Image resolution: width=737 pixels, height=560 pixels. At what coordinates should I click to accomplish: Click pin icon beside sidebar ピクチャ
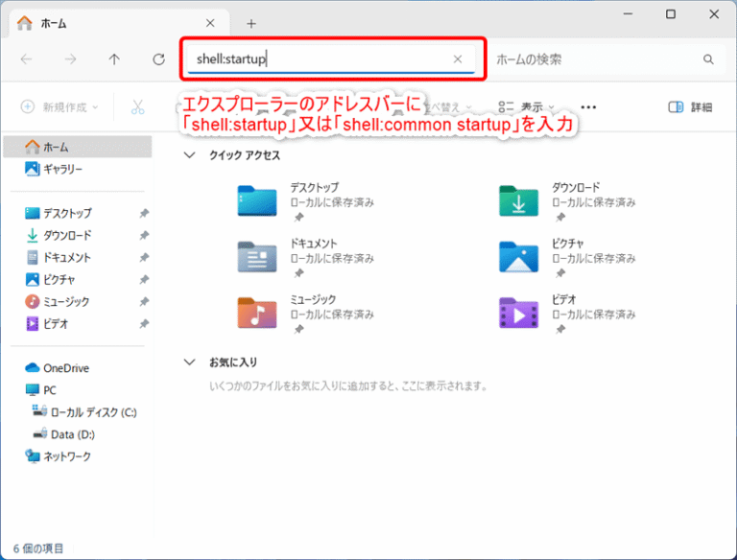point(144,280)
